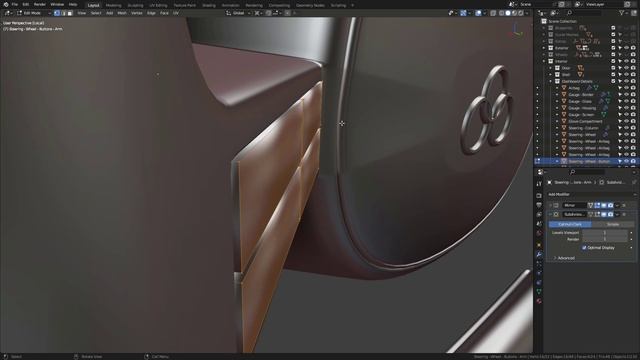Click the outliner filter funnel icon
Viewport: 640px width, 360px height.
coord(622,13)
